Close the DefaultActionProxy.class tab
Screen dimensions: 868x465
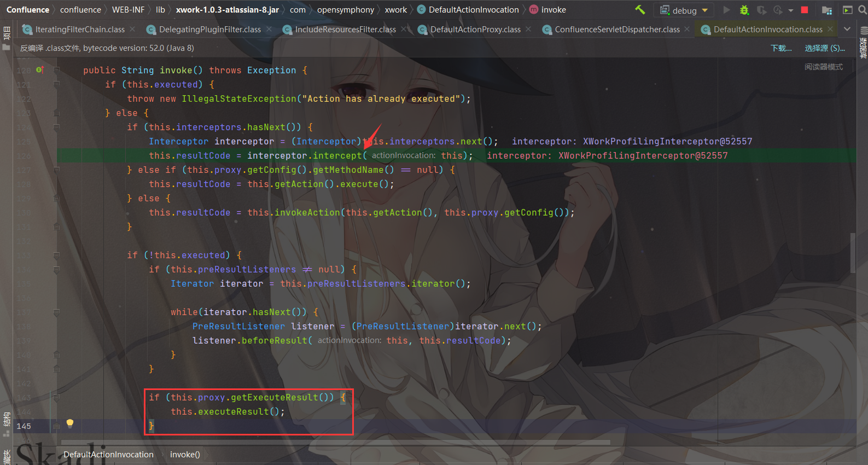tap(528, 29)
